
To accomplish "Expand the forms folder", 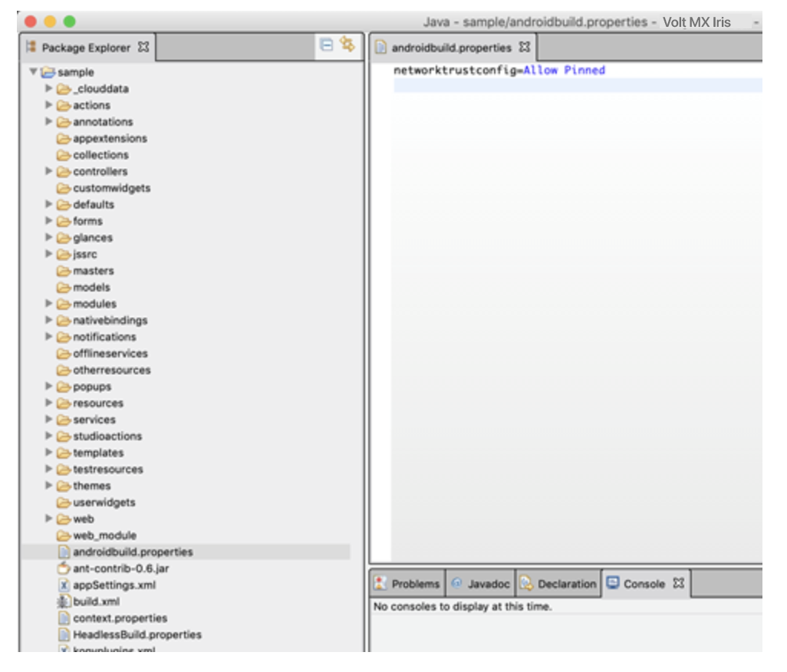I will (x=48, y=221).
